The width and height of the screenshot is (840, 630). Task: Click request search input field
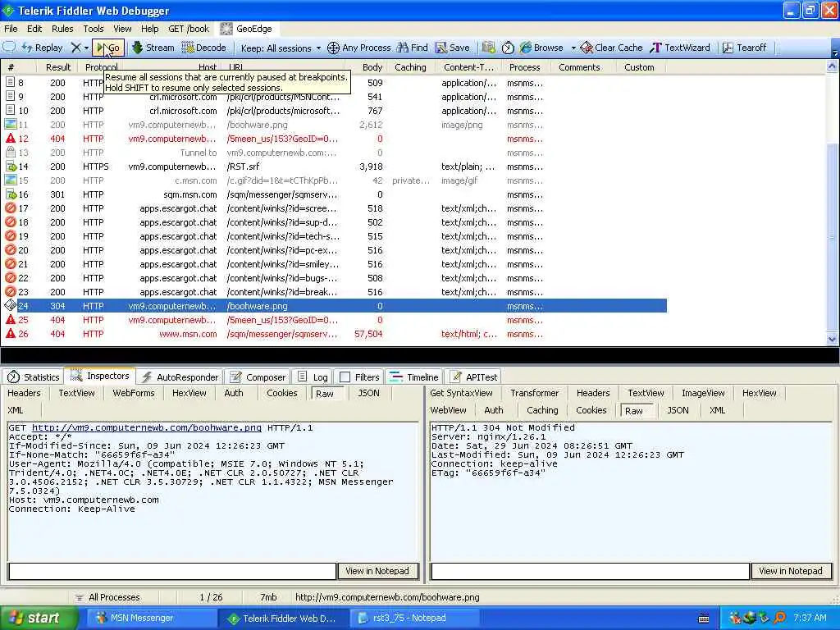172,571
